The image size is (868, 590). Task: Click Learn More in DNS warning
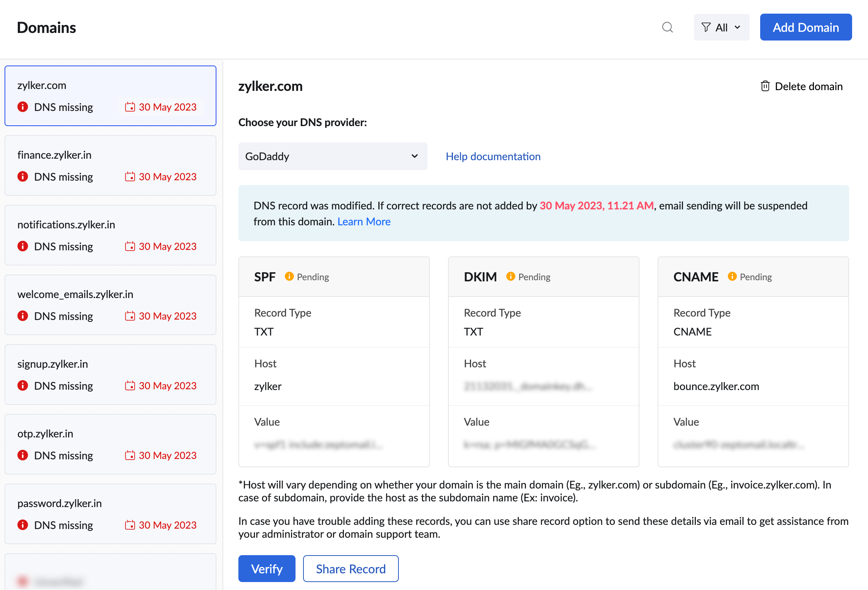364,222
